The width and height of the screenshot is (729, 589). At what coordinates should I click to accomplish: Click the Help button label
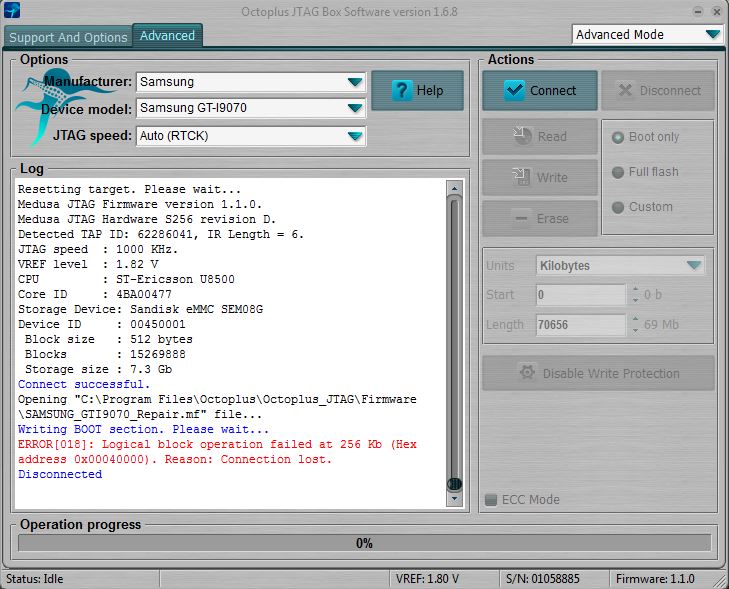[x=430, y=90]
